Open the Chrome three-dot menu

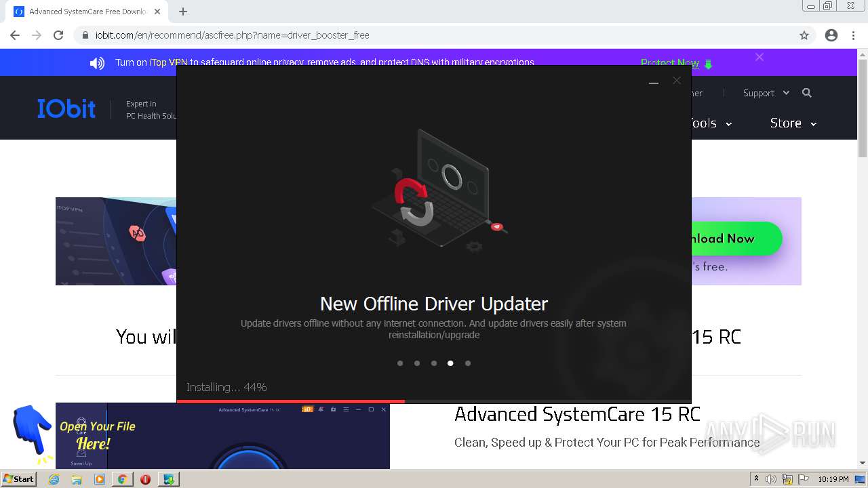(854, 35)
